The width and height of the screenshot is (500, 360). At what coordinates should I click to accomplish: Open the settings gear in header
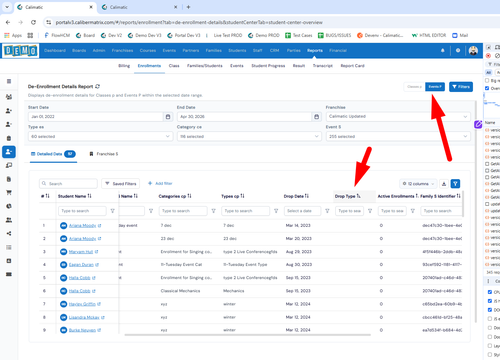458,50
